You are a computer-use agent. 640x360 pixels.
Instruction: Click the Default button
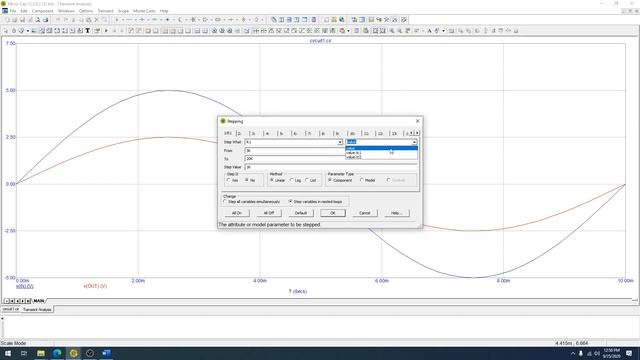(301, 213)
